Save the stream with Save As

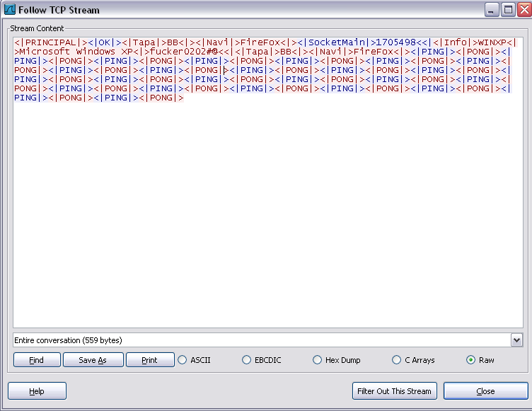coord(93,360)
